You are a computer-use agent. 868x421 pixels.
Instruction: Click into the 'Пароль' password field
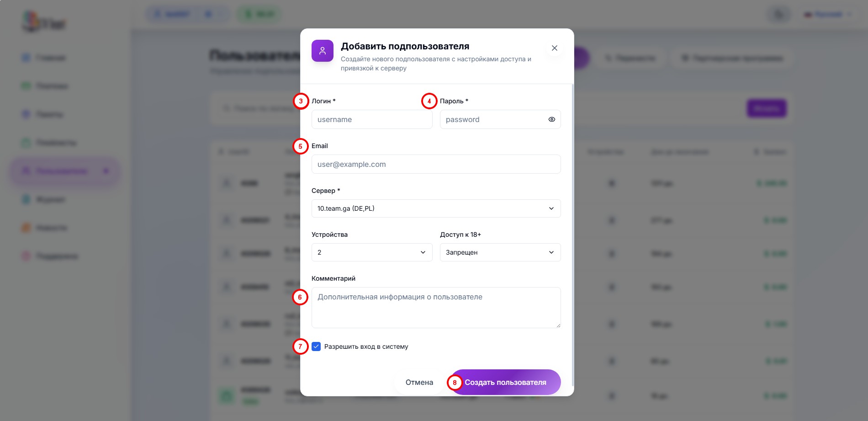point(493,119)
